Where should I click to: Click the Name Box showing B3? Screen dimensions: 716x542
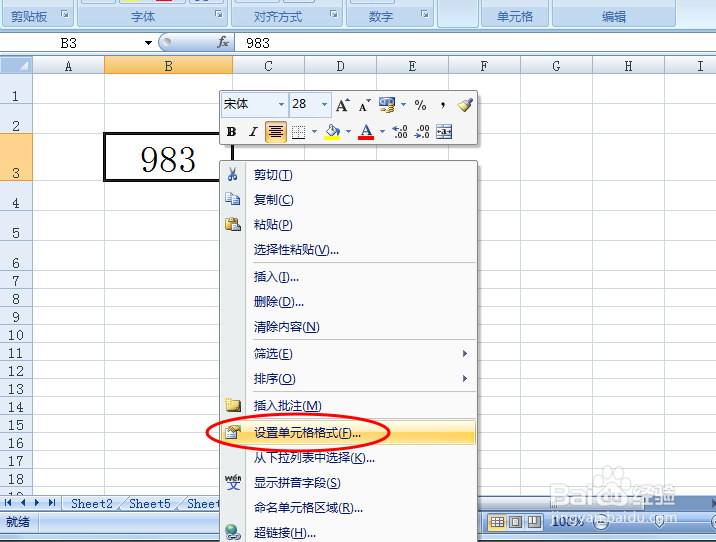pyautogui.click(x=71, y=43)
